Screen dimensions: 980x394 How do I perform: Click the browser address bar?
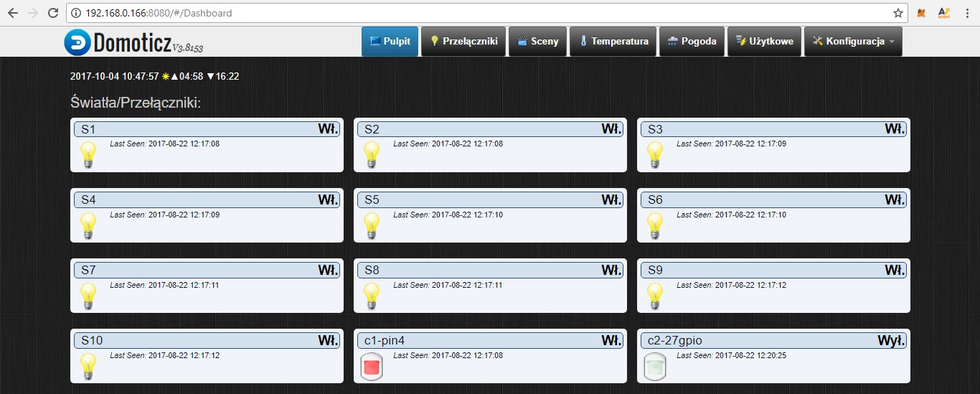(x=488, y=13)
